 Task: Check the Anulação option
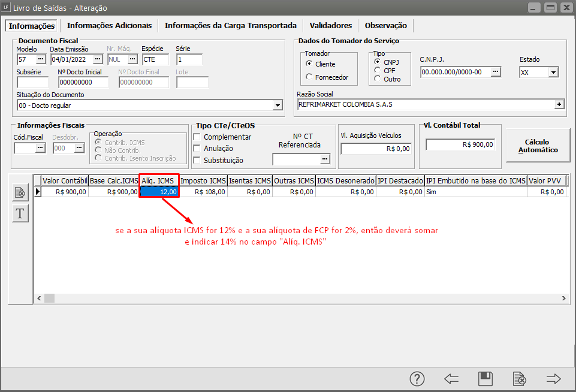pos(197,149)
